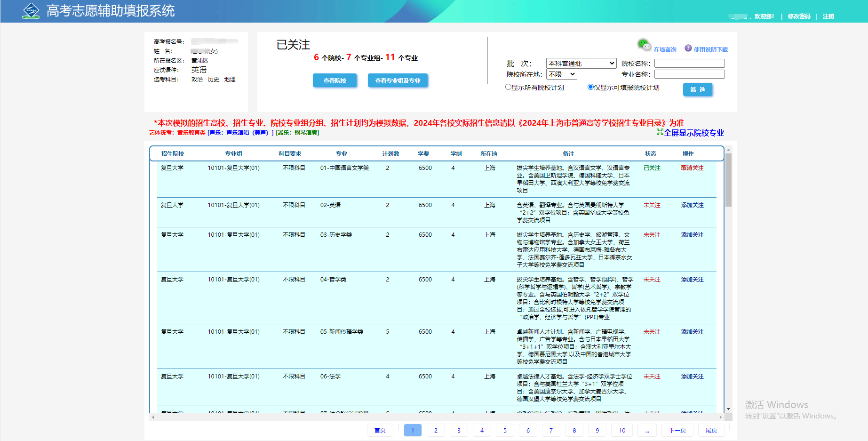Image resolution: width=868 pixels, height=441 pixels.
Task: Click the ellipsis more pages button
Action: click(647, 430)
